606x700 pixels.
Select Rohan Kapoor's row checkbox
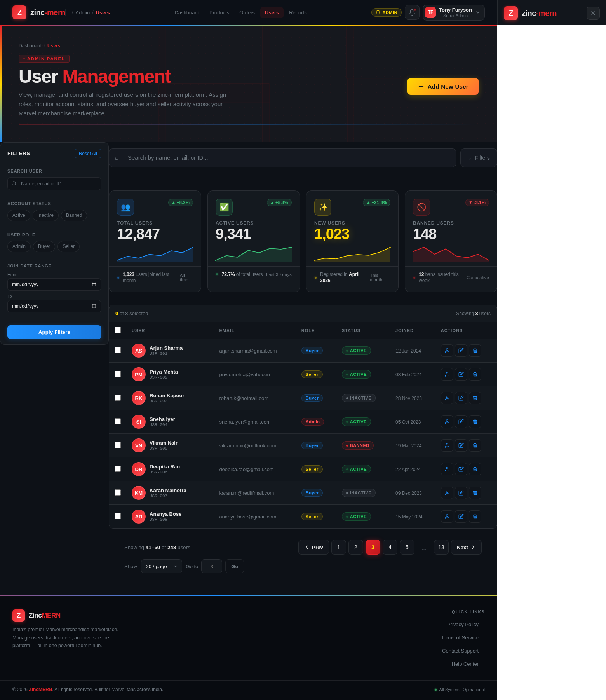[x=118, y=398]
